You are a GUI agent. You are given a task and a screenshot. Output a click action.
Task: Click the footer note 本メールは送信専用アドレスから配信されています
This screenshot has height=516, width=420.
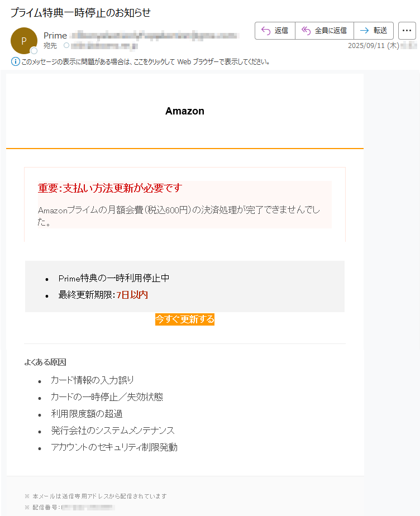coord(96,496)
